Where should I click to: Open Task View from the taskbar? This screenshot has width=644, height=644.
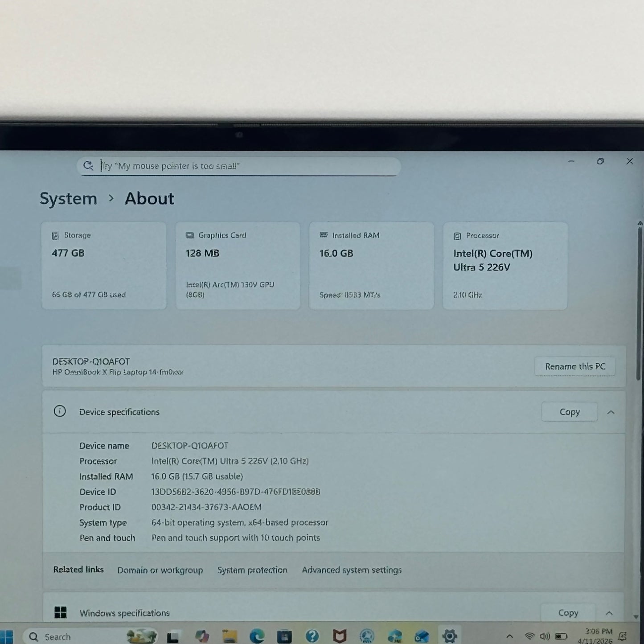(173, 637)
